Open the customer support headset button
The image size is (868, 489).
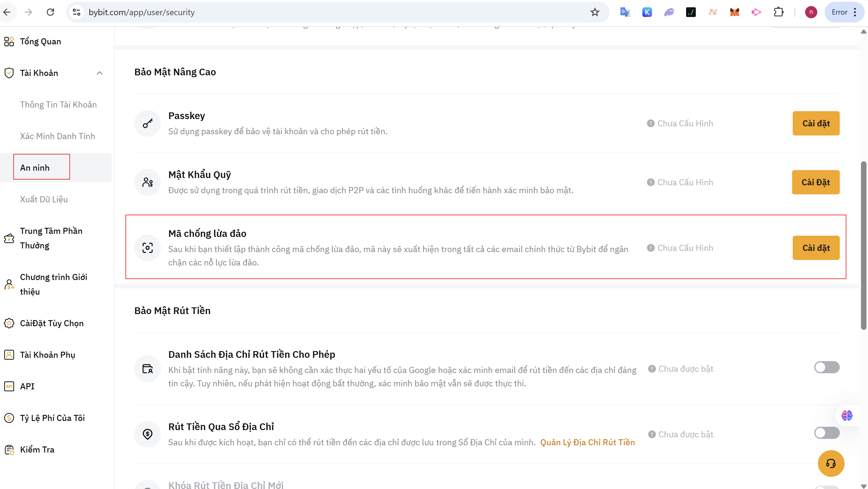tap(831, 463)
